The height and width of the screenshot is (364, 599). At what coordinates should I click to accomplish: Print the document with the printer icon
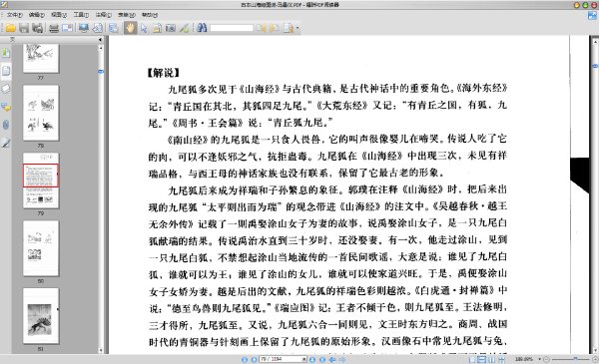coord(54,28)
